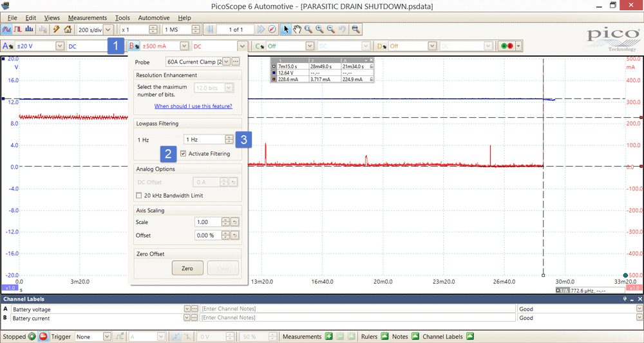The width and height of the screenshot is (644, 343).
Task: Open the Edit menu
Action: [x=31, y=17]
